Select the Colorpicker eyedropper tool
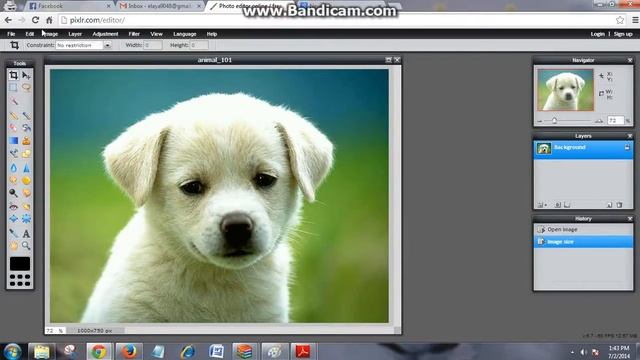Viewport: 640px width, 360px height. [13, 233]
